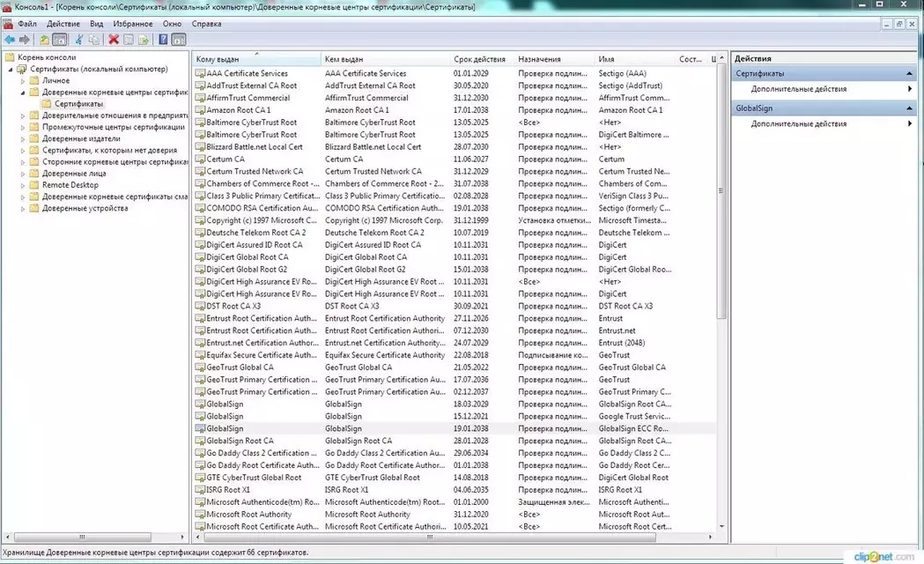Copy the selected certificate via toolbar
Image resolution: width=924 pixels, height=564 pixels.
coord(93,40)
